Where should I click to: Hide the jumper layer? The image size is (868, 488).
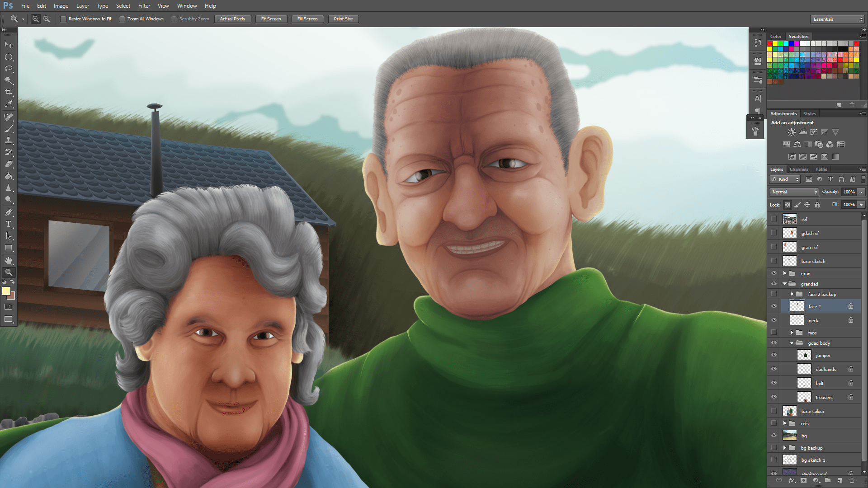point(774,355)
